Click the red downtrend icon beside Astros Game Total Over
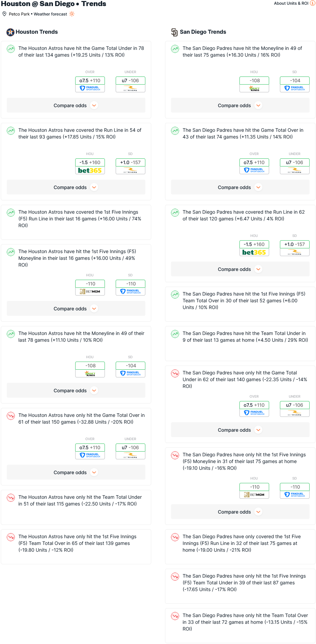The width and height of the screenshot is (316, 644). (x=11, y=416)
